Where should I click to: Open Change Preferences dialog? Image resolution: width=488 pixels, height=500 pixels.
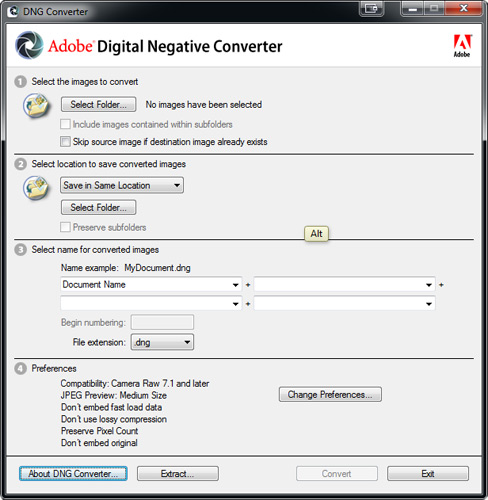coord(330,394)
